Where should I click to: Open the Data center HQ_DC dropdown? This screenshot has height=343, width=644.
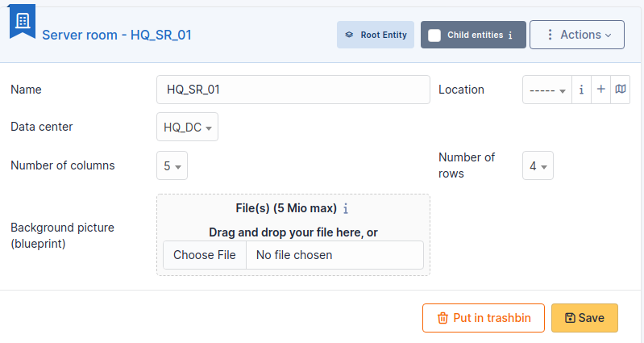coord(187,127)
